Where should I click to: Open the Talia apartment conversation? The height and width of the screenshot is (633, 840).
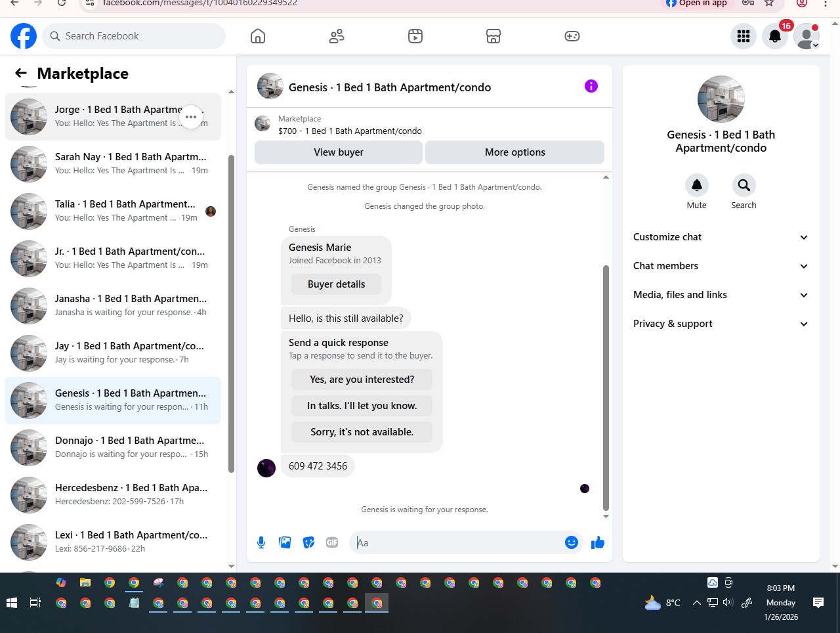pyautogui.click(x=113, y=211)
